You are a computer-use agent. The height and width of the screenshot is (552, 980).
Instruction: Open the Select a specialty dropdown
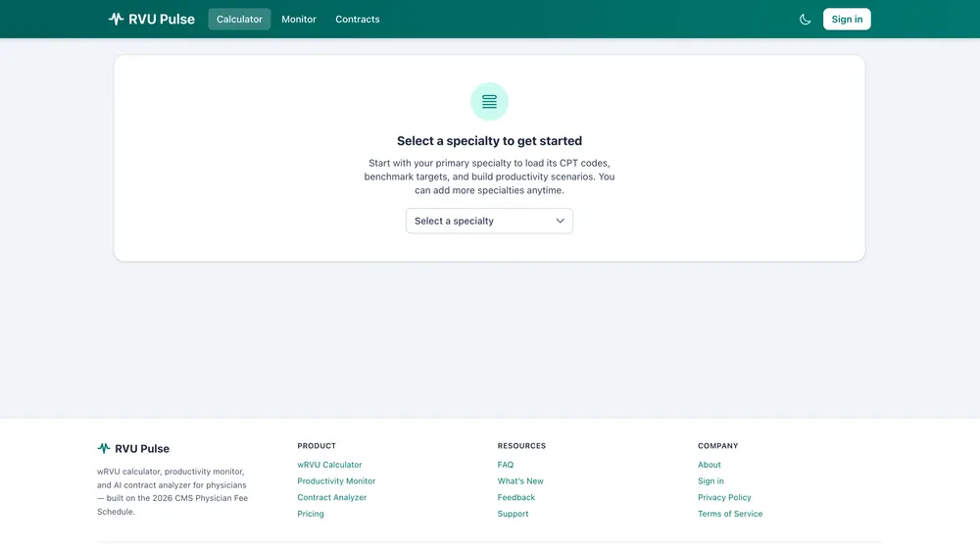click(489, 221)
